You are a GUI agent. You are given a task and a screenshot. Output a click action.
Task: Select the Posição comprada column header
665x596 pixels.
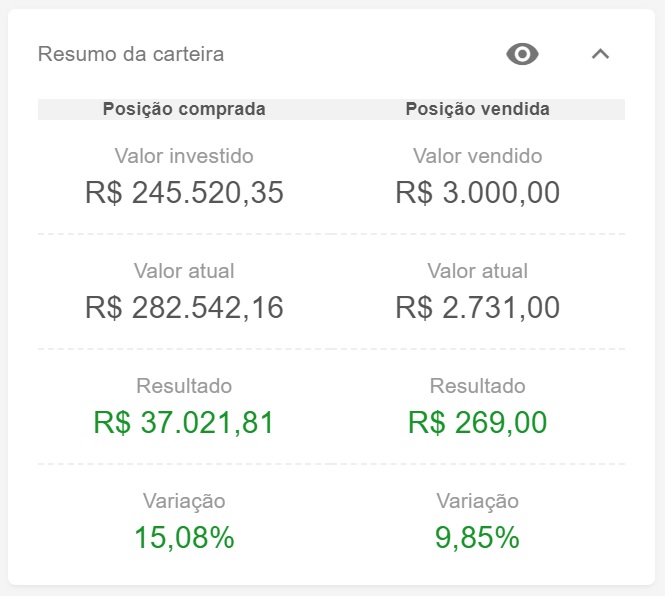184,109
